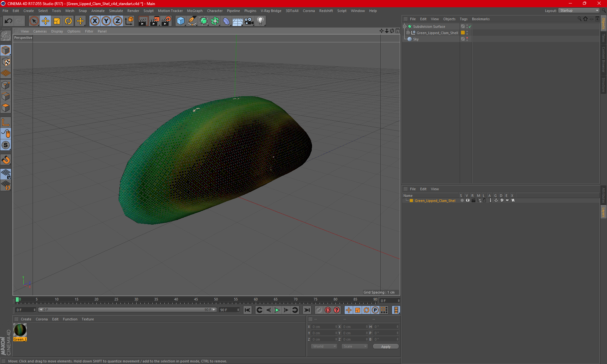The image size is (607, 364).
Task: Render to Picture Viewer
Action: 155,21
